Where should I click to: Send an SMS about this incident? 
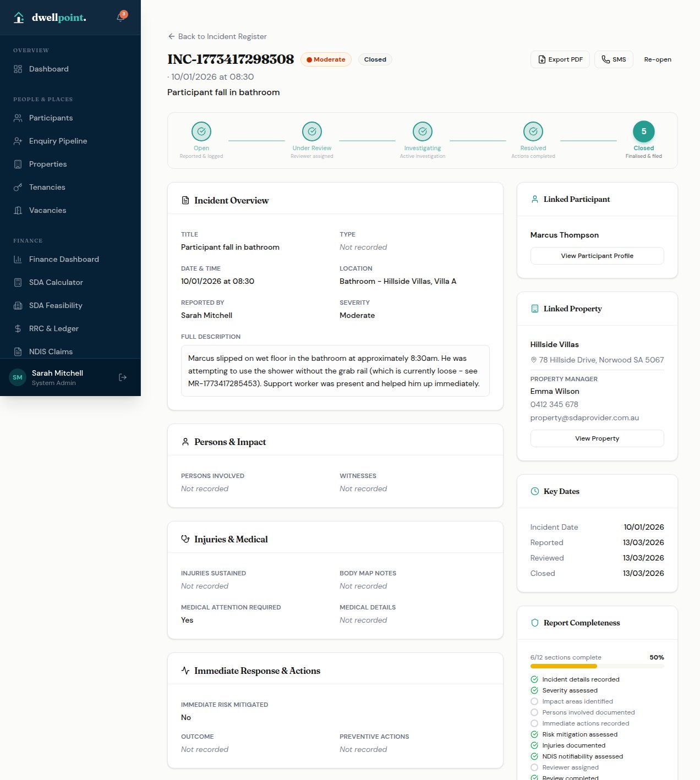pos(614,59)
